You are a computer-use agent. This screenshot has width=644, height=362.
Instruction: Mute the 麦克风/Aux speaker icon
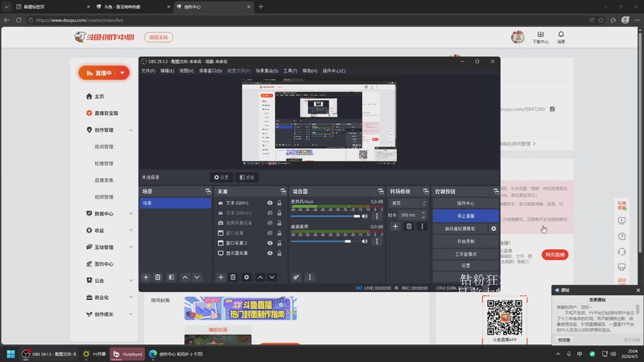tap(365, 216)
